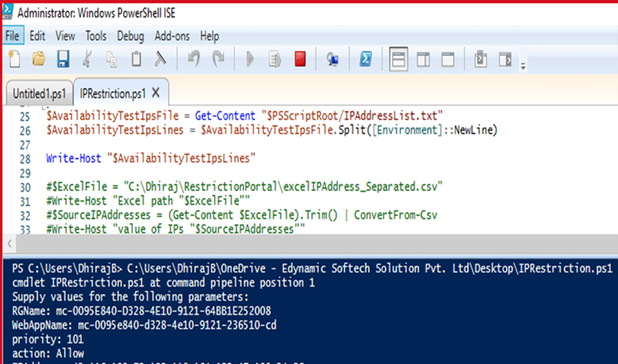This screenshot has width=618, height=364.
Task: Show script pane maximized layout
Action: [x=447, y=59]
